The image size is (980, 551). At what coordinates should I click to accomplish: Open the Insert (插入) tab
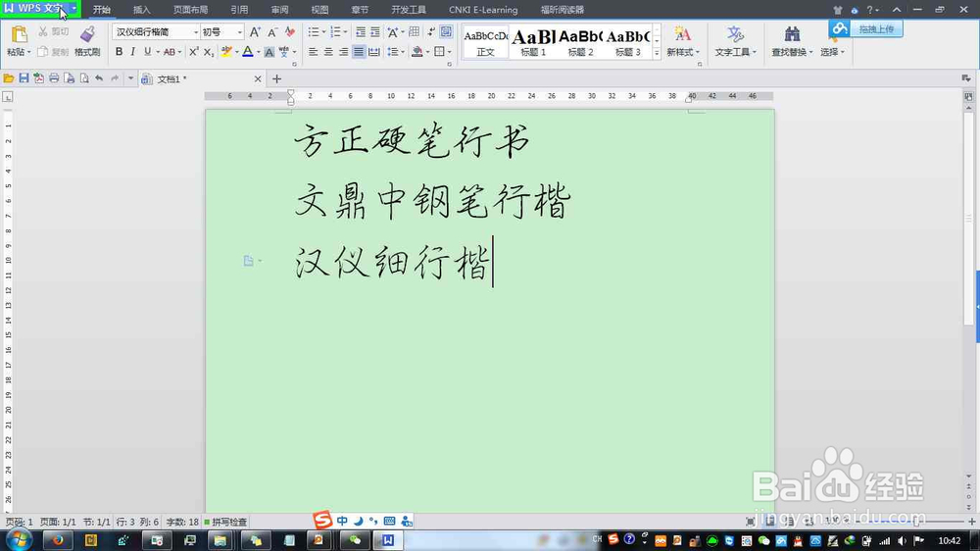(x=142, y=10)
